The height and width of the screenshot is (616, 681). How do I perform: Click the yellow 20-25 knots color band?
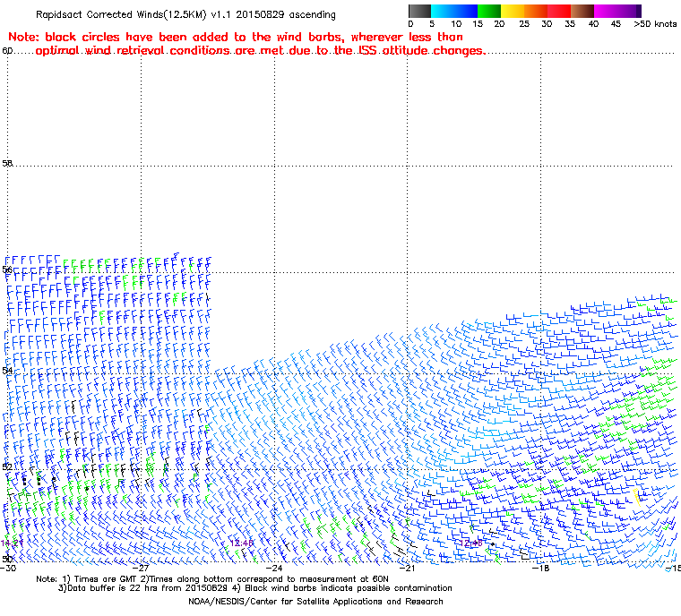tap(513, 11)
